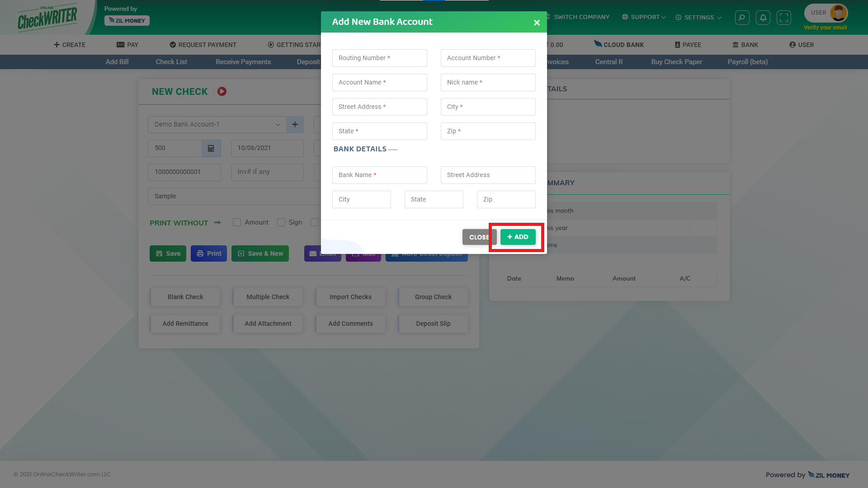
Task: Click the plus icon next to bank account dropdown
Action: tap(295, 124)
